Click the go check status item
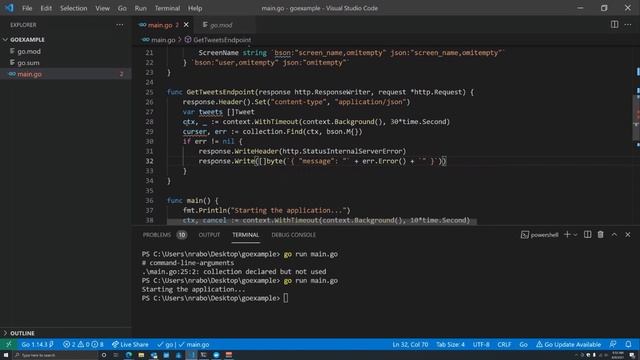The height and width of the screenshot is (360, 640). pyautogui.click(x=165, y=344)
